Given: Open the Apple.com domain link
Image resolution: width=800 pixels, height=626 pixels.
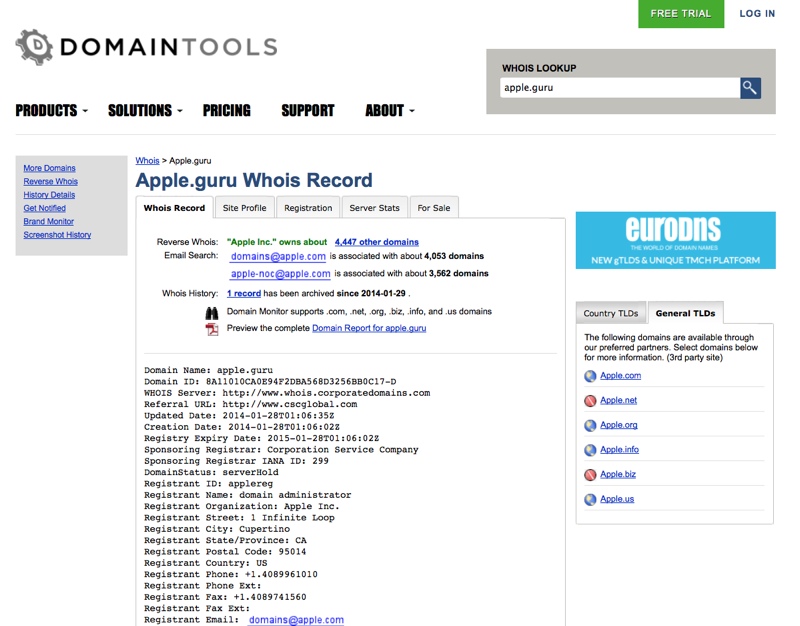Looking at the screenshot, I should coord(620,375).
